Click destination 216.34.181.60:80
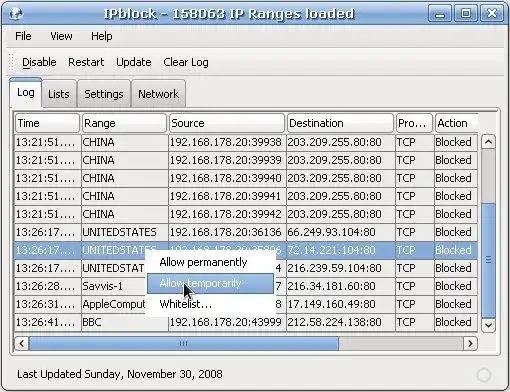 [341, 286]
